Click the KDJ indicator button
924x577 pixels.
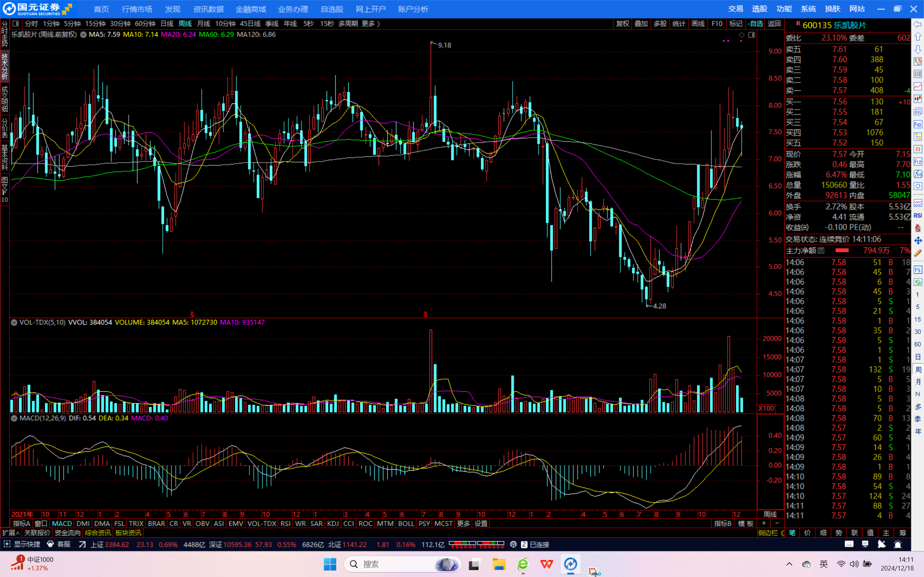pos(332,524)
